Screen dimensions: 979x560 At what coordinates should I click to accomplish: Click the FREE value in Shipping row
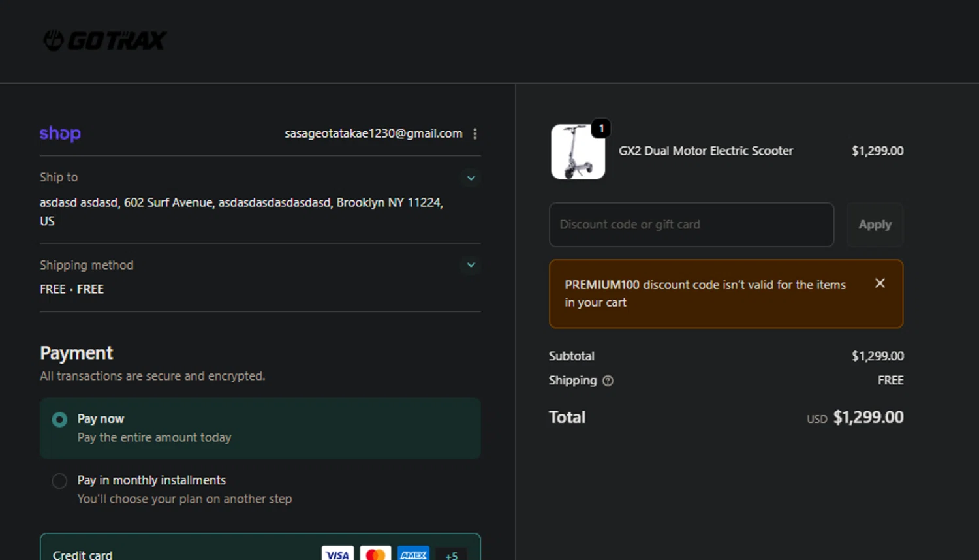[x=890, y=380]
